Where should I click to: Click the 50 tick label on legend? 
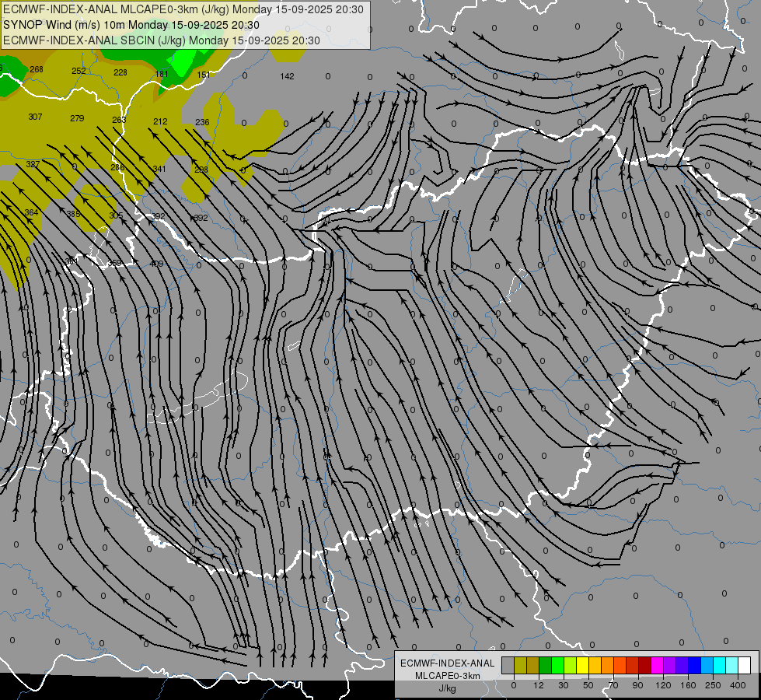[588, 685]
